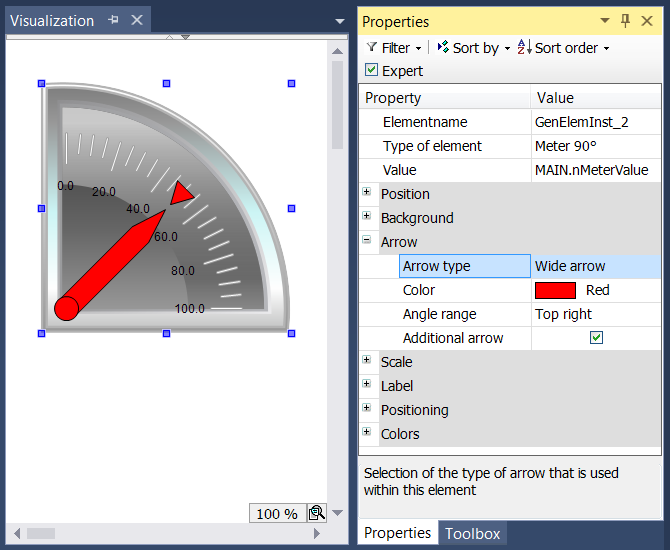670x550 pixels.
Task: Toggle the Expert checkbox
Action: [x=371, y=70]
